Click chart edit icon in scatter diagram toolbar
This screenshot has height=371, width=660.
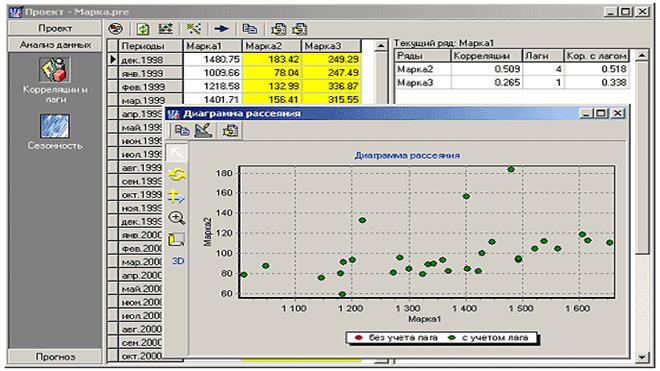[x=203, y=130]
